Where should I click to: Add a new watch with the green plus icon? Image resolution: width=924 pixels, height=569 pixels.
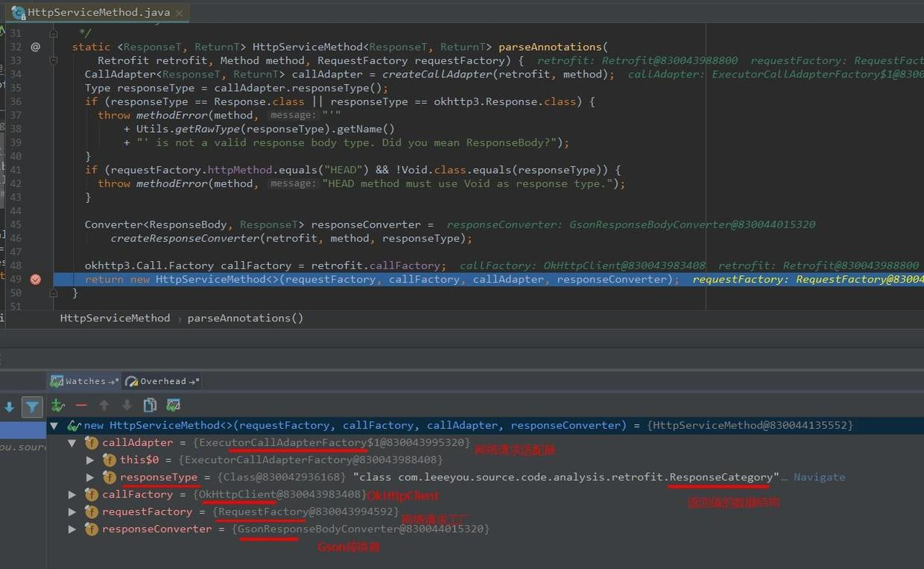[x=57, y=405]
